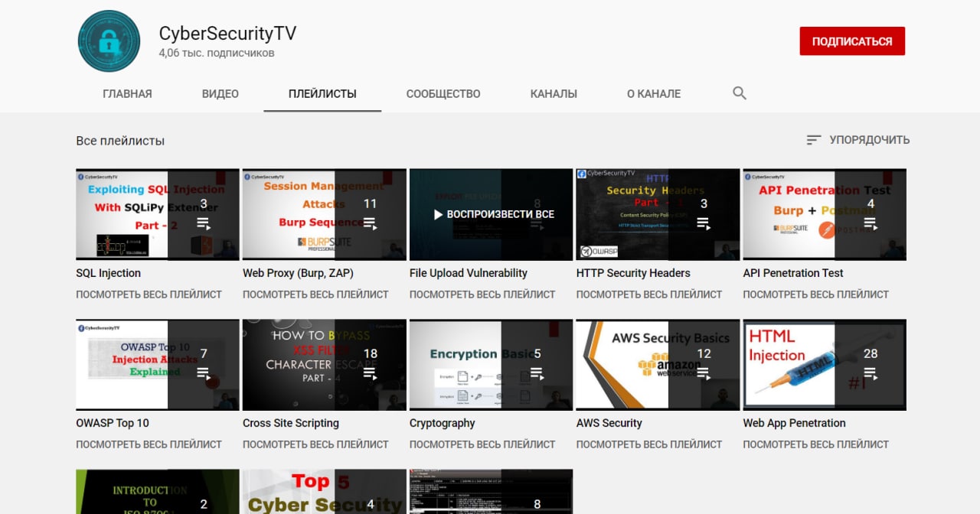Click the Encryption Basics thumbnail

[x=492, y=365]
